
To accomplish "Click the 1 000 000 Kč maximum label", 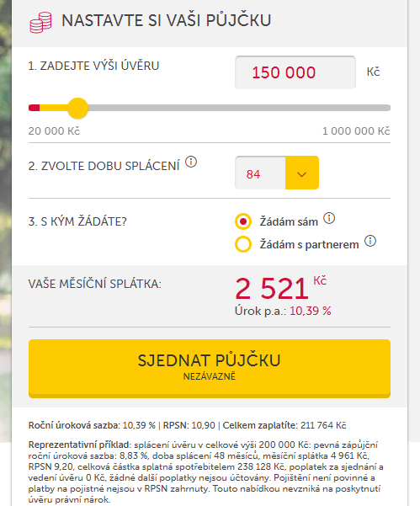I will tap(356, 131).
